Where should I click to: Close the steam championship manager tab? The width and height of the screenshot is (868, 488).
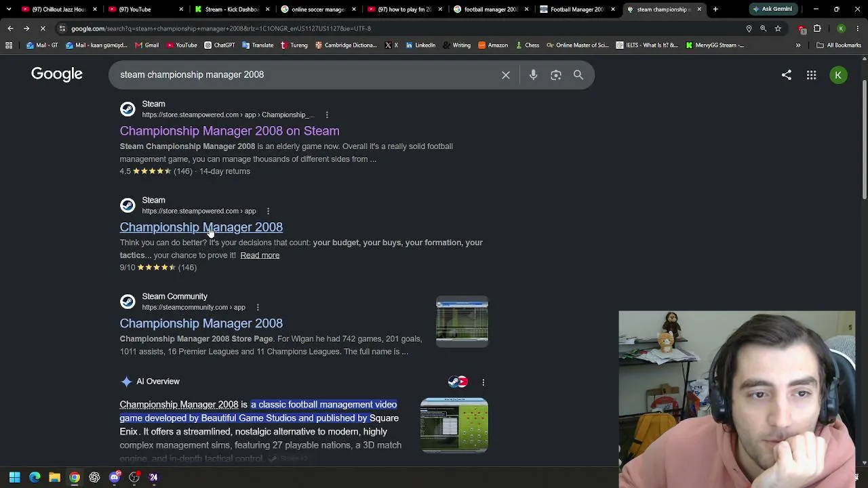(699, 9)
